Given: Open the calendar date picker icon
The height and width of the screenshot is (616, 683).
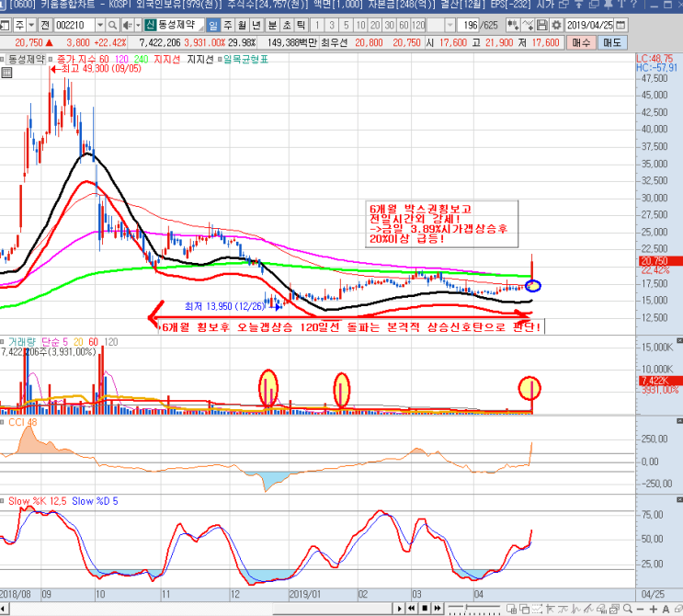Looking at the screenshot, I should 621,25.
